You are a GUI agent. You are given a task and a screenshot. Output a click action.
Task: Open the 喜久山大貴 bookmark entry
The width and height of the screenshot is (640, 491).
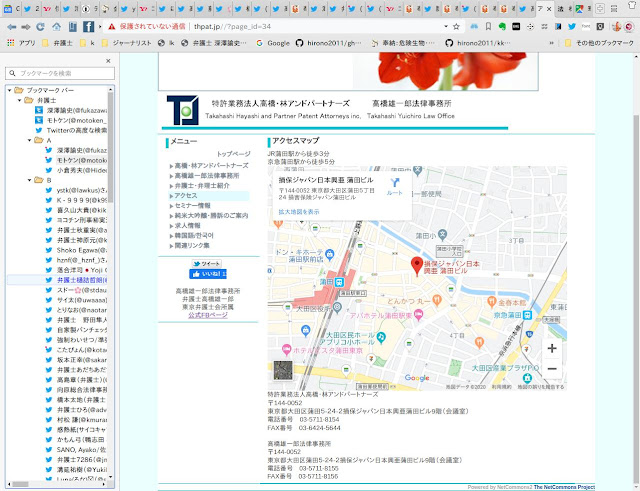click(76, 210)
